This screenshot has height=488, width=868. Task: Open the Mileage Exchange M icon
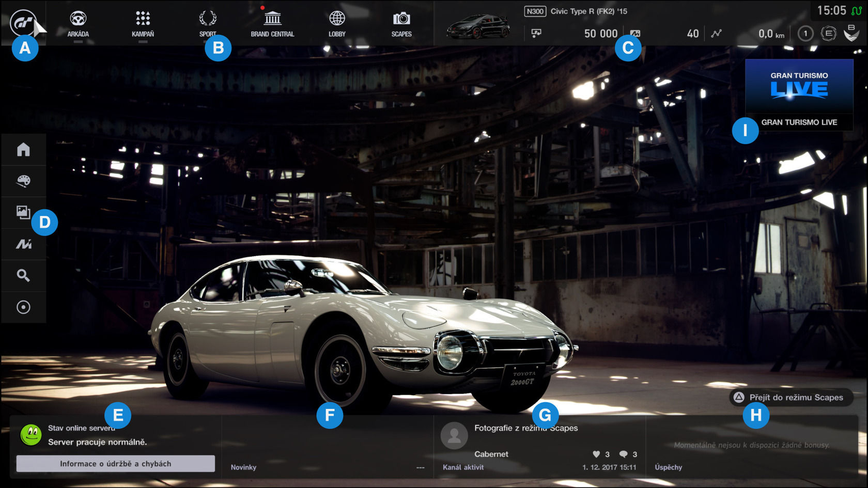[23, 244]
